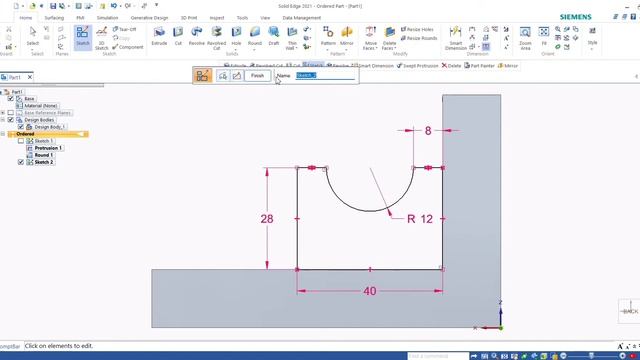640x360 pixels.
Task: Click the orange sketch step icon in command bar
Action: (202, 76)
